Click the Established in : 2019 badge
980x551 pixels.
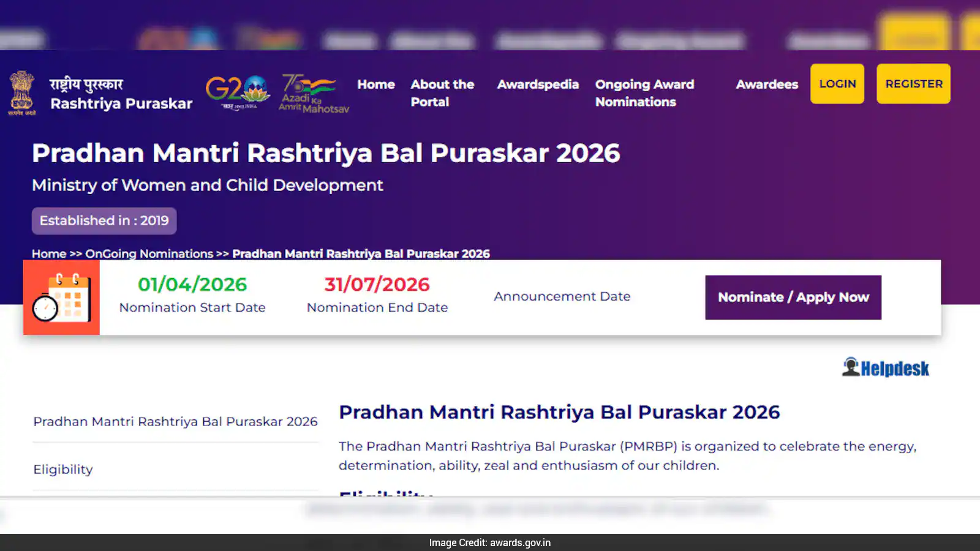[x=104, y=220]
